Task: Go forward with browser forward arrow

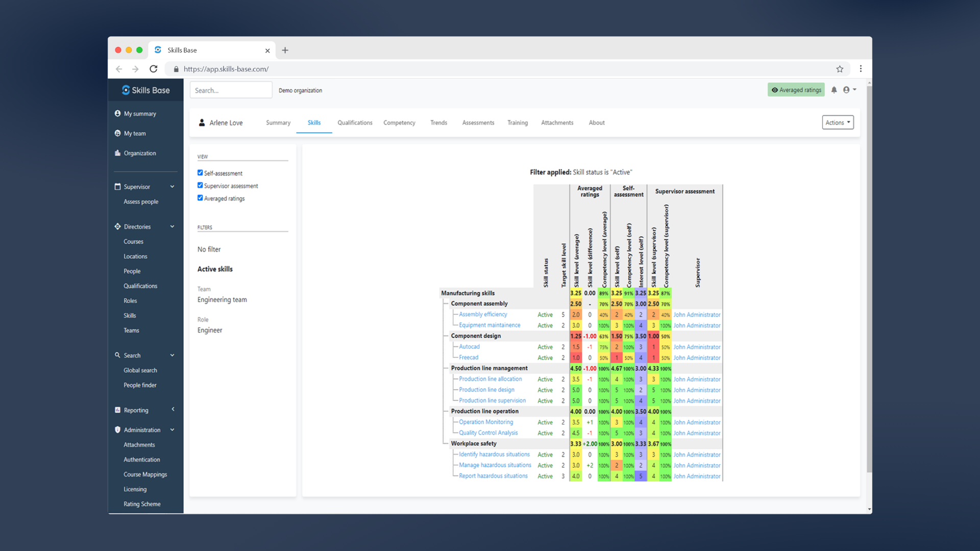Action: (135, 69)
